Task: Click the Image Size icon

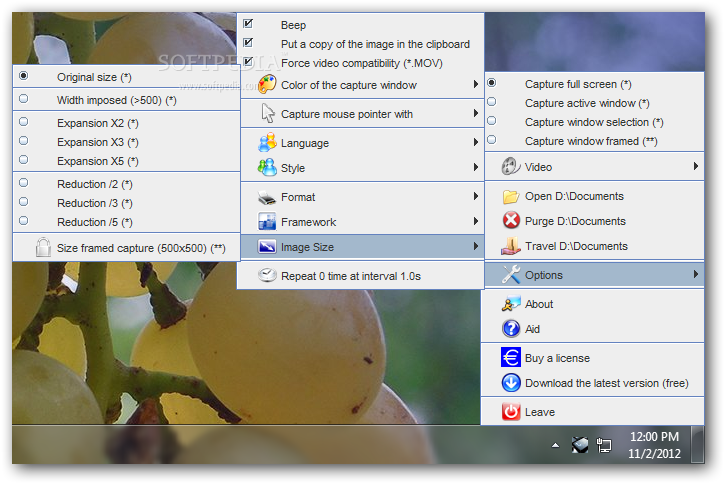Action: click(267, 246)
